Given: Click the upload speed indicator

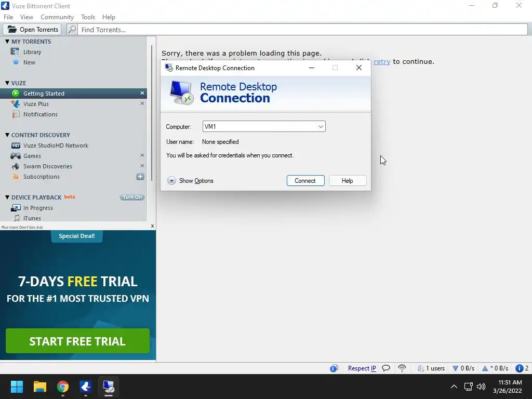Looking at the screenshot, I should point(495,368).
